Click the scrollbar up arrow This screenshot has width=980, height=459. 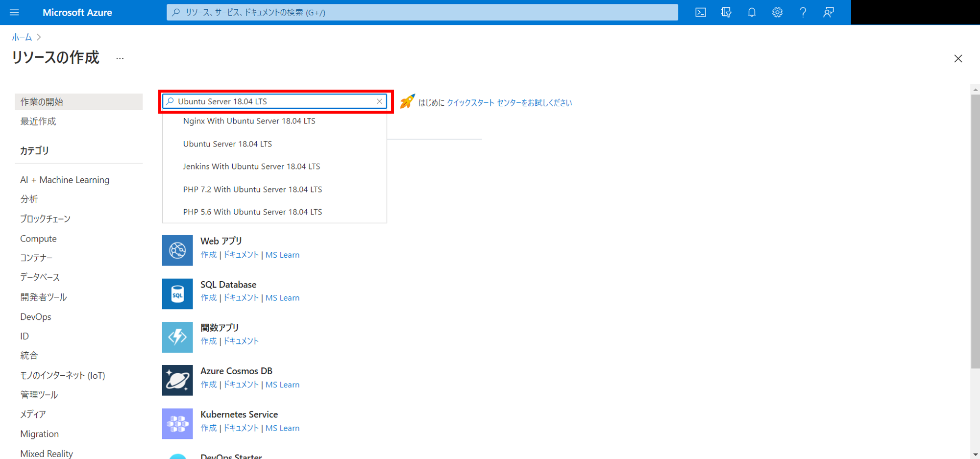[x=975, y=89]
